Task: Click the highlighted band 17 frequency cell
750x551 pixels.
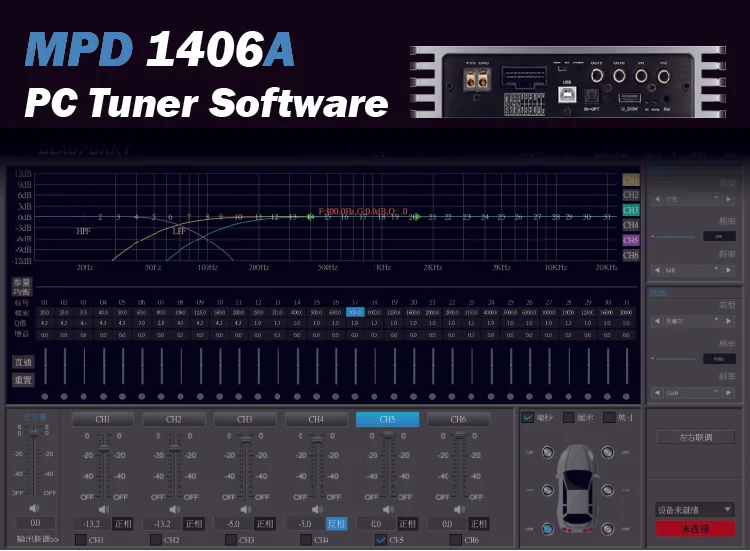Action: tap(355, 312)
